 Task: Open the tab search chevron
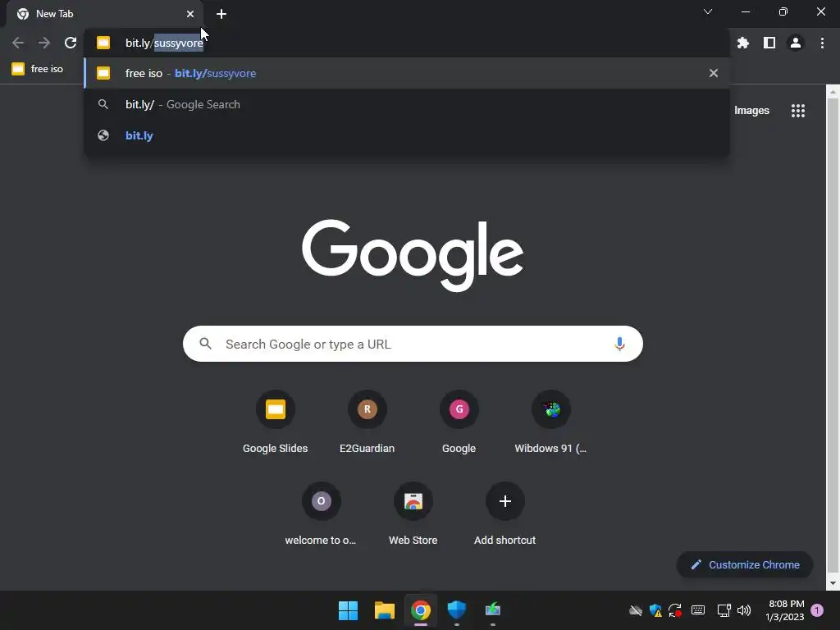tap(708, 11)
